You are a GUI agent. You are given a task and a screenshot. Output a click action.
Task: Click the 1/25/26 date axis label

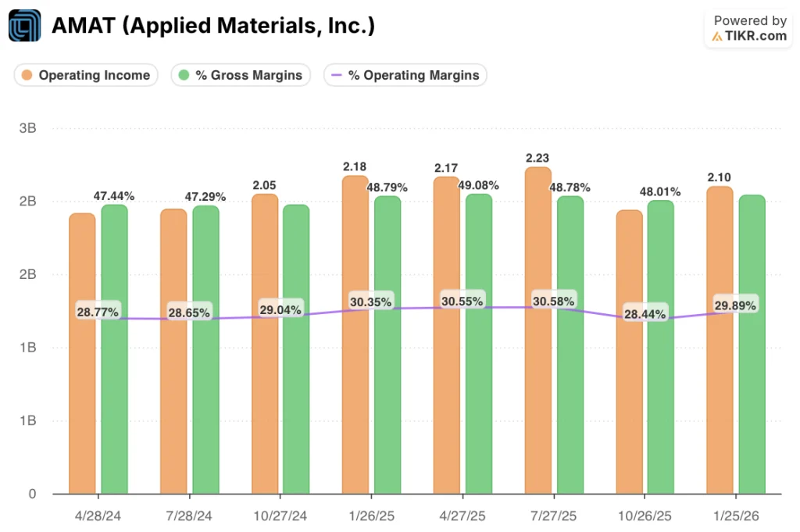pyautogui.click(x=736, y=516)
